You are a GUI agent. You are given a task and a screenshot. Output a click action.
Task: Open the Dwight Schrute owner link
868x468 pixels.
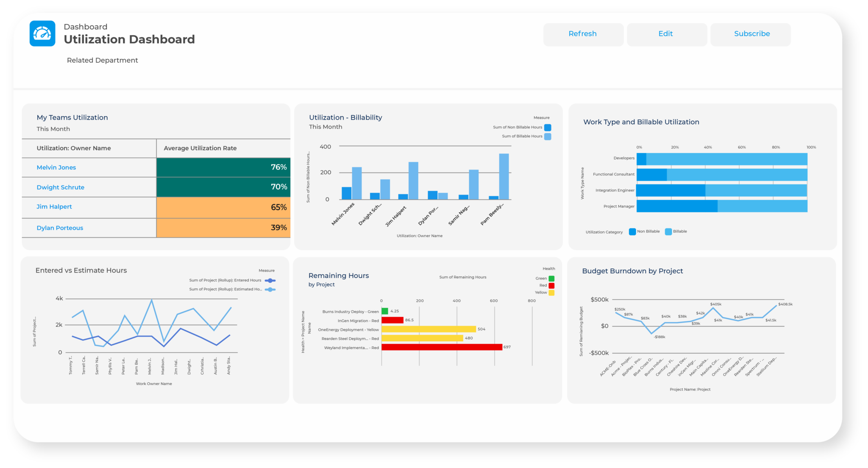(61, 187)
